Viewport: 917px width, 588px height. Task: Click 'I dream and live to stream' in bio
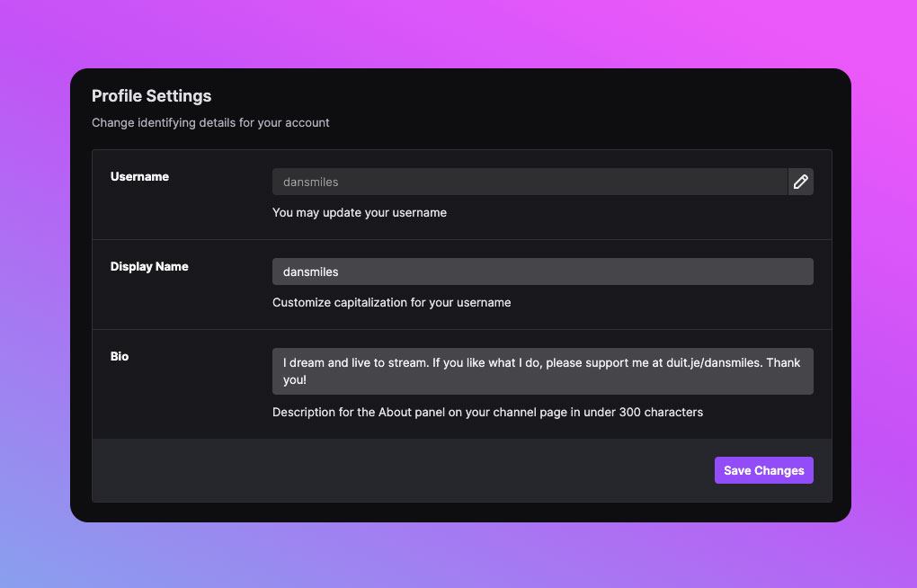(x=355, y=363)
